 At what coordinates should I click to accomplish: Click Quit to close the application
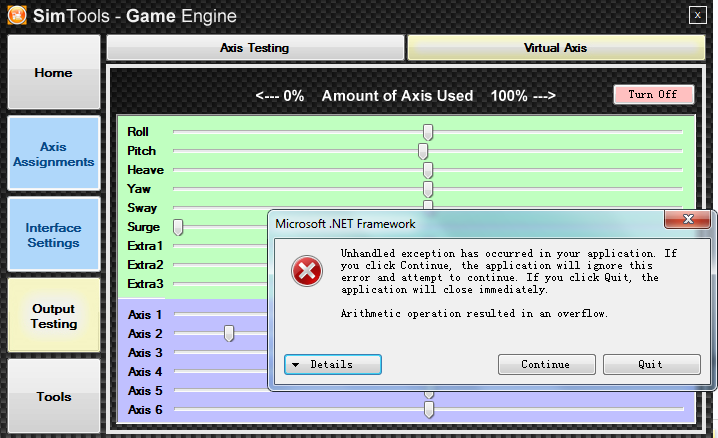[652, 364]
